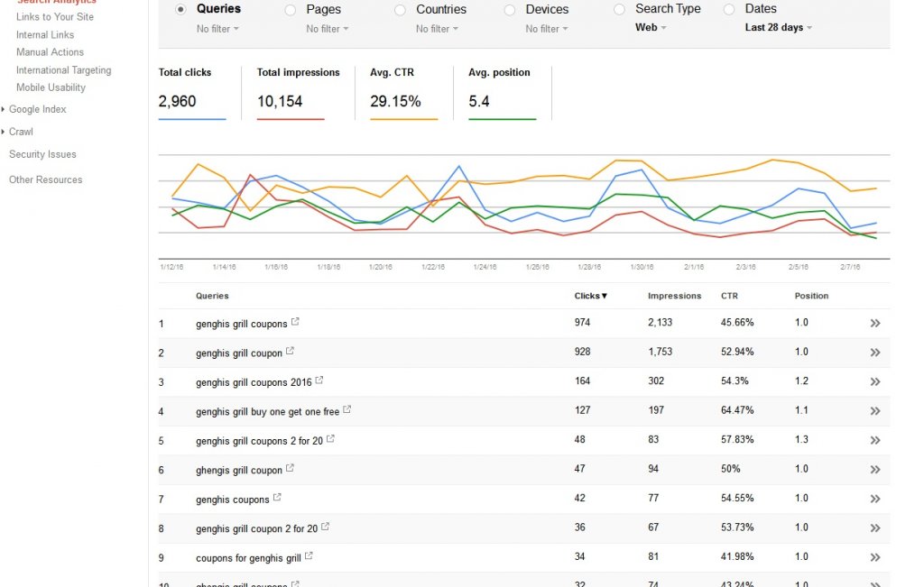The image size is (924, 587).
Task: Open Search Type 'Web' dropdown
Action: (651, 28)
